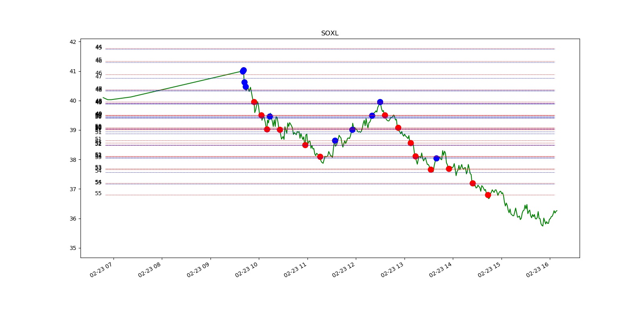This screenshot has width=644, height=322.
Task: Select the blue marker at 38 after 13:30
Action: pos(436,158)
